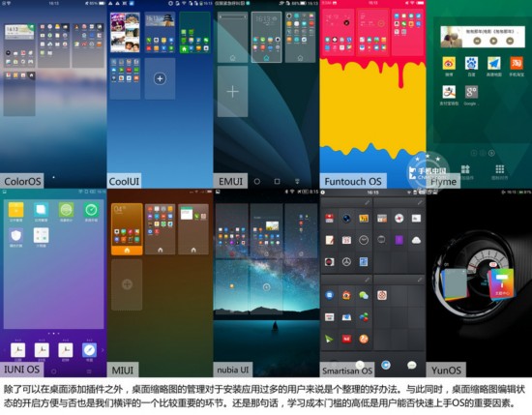Open the calendar 25 icon in Smartisan OS

pyautogui.click(x=346, y=240)
